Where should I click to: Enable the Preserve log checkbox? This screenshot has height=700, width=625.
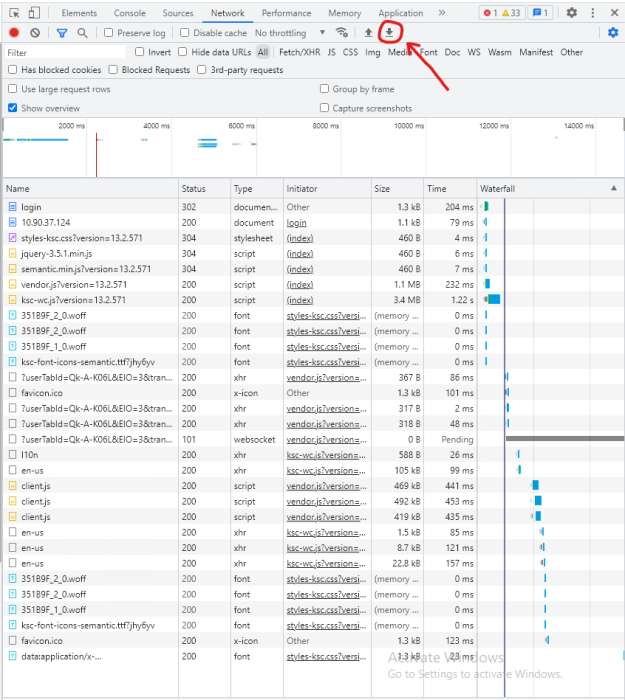click(x=110, y=33)
